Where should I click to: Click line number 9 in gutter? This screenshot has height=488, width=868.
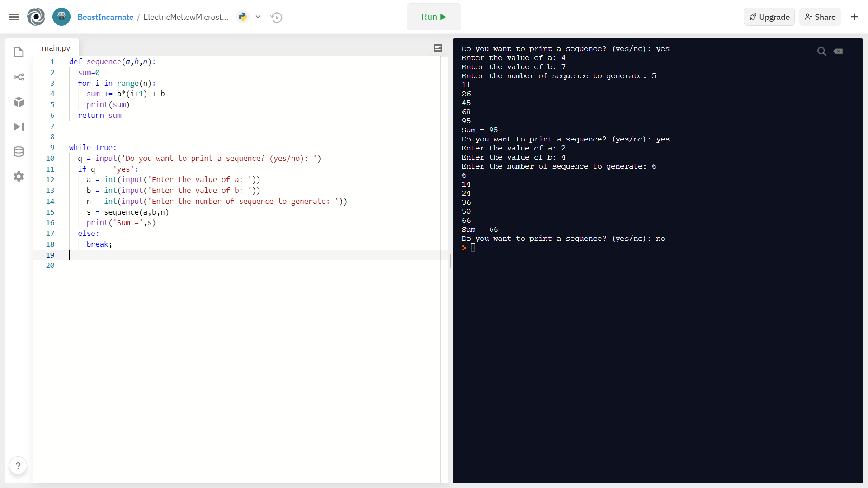coord(52,148)
